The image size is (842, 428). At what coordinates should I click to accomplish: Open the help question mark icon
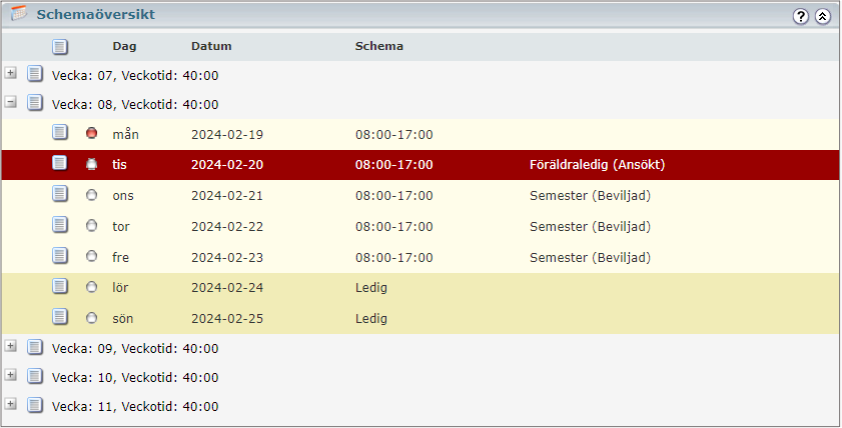coord(800,16)
